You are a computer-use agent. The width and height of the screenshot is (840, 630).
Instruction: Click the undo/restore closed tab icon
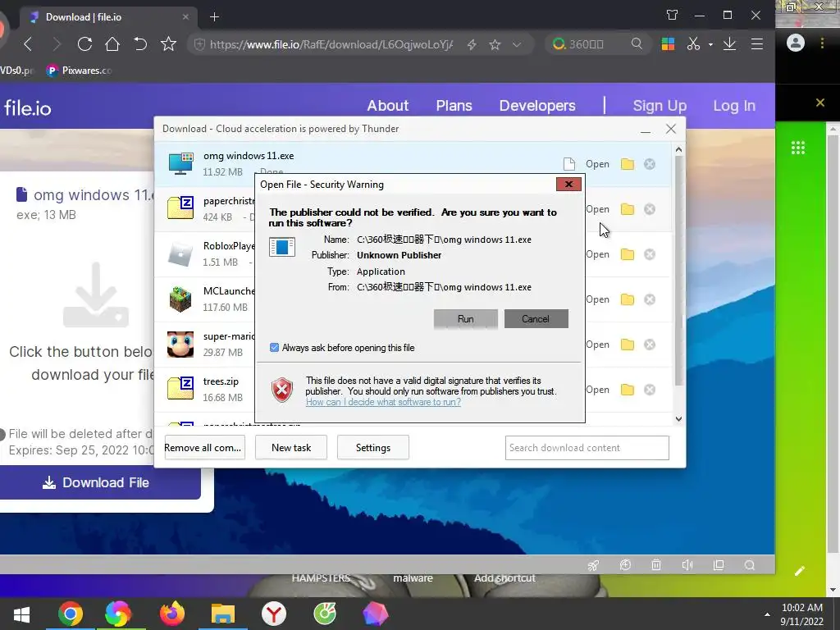140,44
